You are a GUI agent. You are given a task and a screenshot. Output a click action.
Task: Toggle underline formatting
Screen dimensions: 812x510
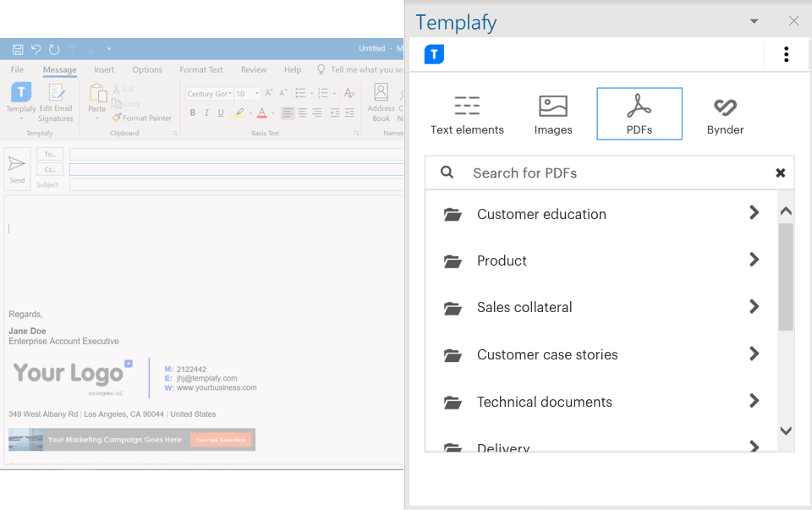coord(221,112)
